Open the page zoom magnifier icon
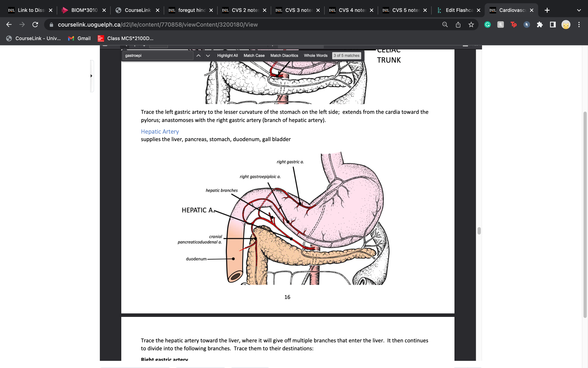Screen dimensions: 588x368 pyautogui.click(x=445, y=25)
